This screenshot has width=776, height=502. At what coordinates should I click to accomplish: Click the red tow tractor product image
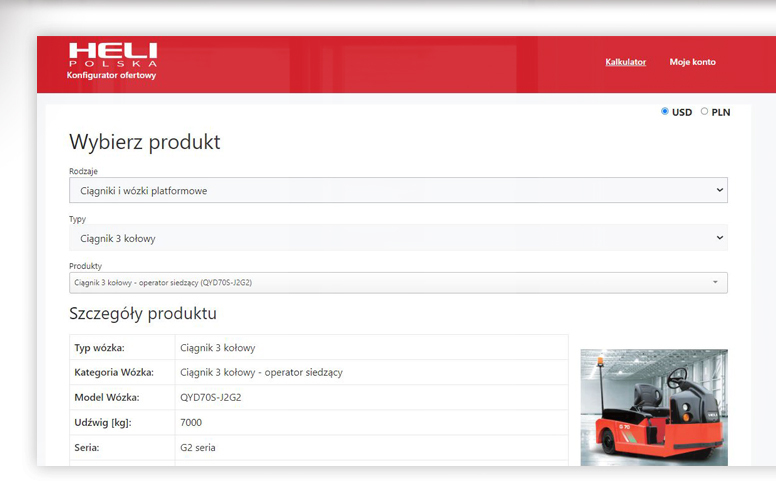654,407
